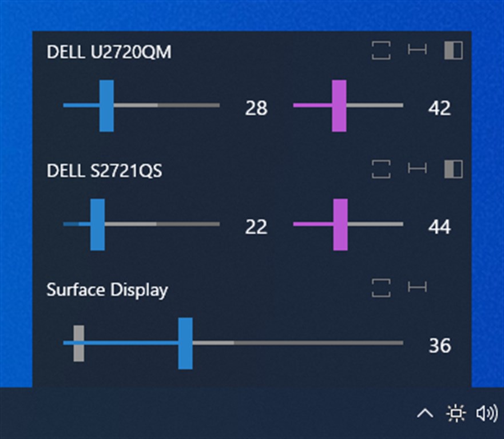
Task: Click range icon for DELL S2721QS
Action: [417, 169]
